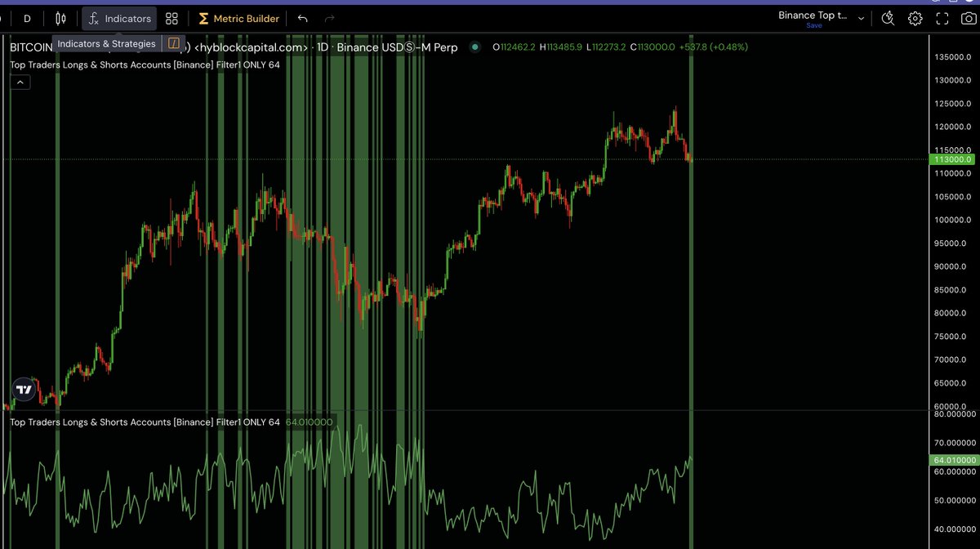Screen dimensions: 980x549
Task: Change the D timeframe interval
Action: pos(28,18)
